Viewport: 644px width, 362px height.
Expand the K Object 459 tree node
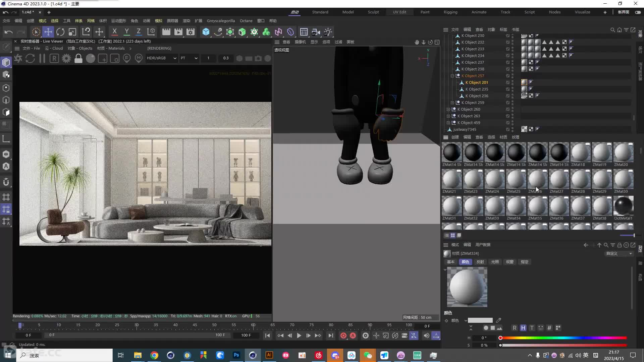[x=448, y=123]
